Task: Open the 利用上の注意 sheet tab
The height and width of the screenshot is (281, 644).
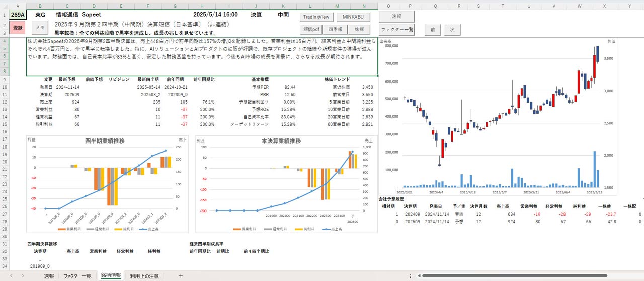Action: click(144, 276)
